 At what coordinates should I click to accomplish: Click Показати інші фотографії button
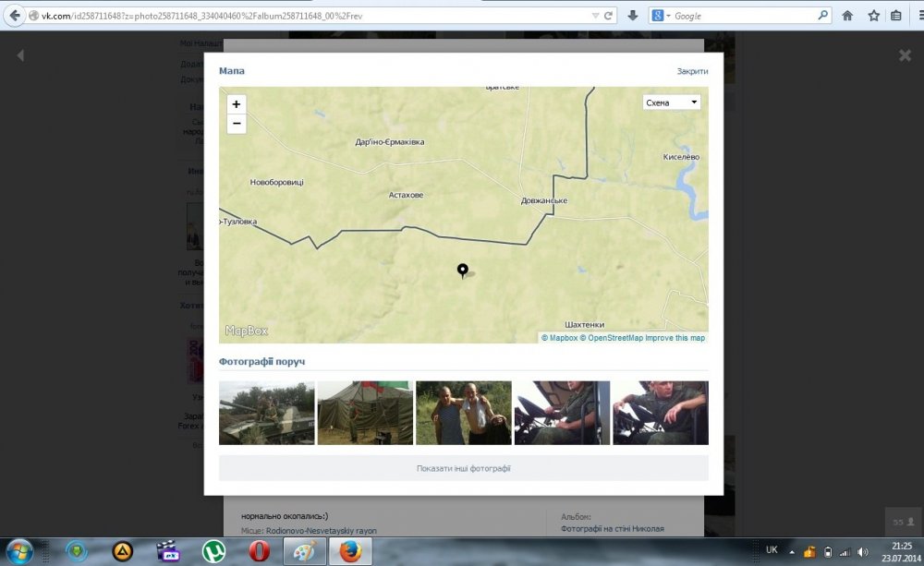click(x=464, y=469)
